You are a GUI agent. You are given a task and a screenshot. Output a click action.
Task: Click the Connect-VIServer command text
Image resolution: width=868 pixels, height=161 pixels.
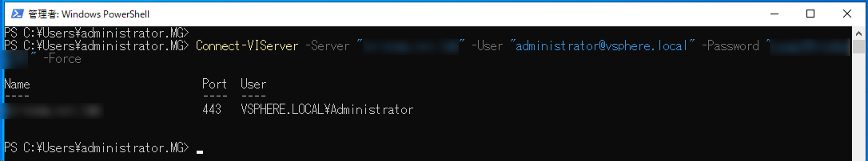(247, 46)
